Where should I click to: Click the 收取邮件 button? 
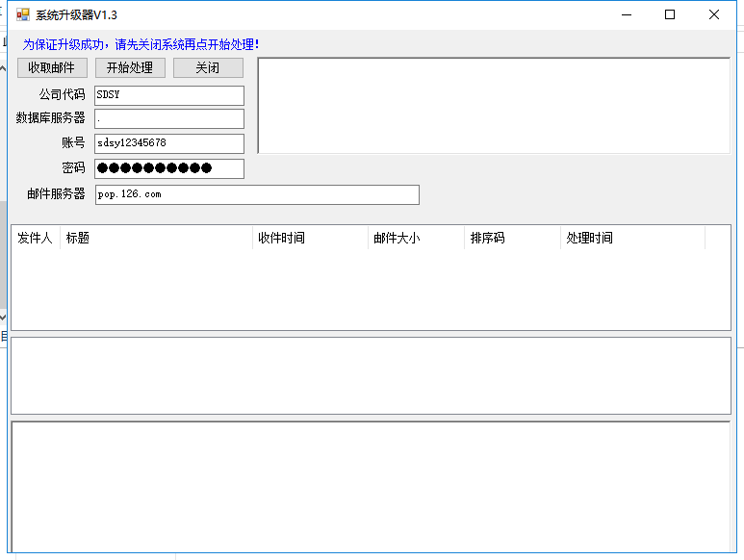52,67
